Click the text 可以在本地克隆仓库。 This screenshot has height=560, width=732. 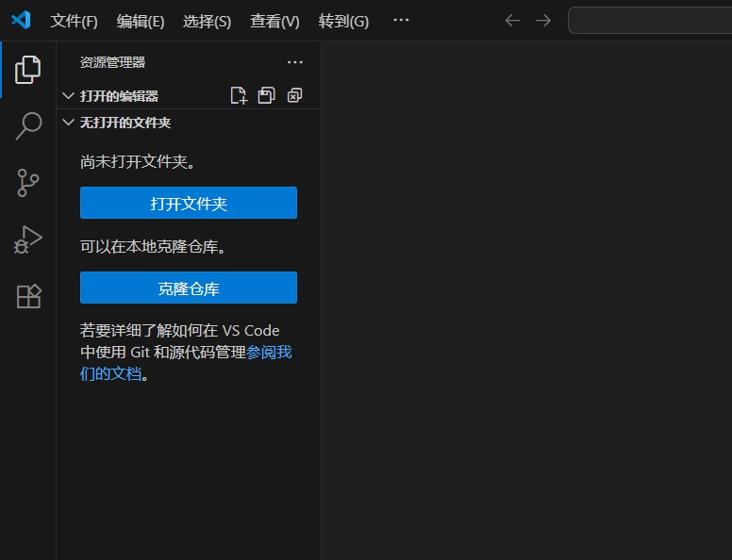pyautogui.click(x=154, y=246)
